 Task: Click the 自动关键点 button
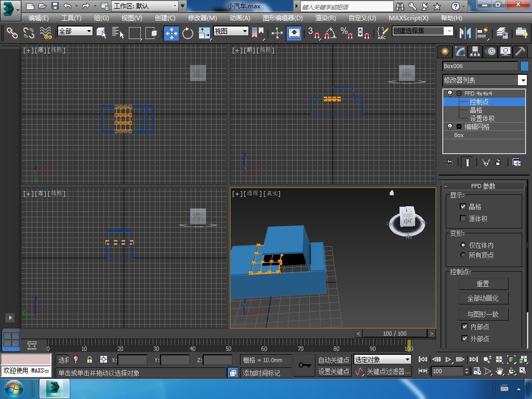[334, 360]
